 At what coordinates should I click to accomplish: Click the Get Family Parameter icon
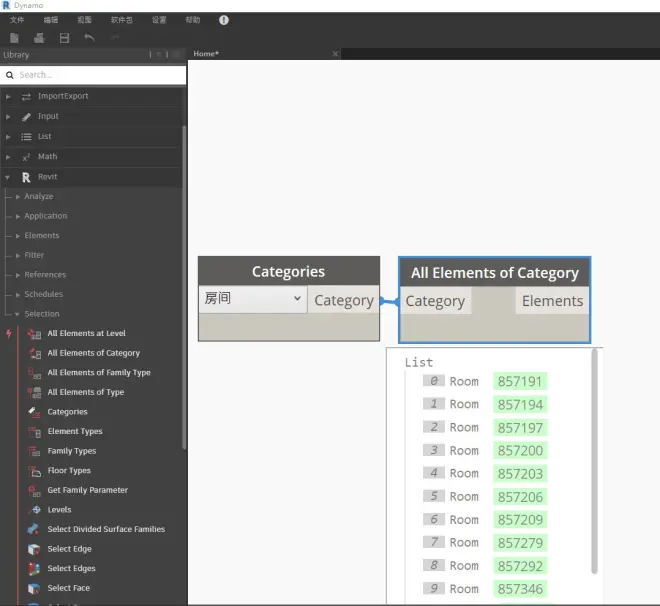pyautogui.click(x=35, y=491)
